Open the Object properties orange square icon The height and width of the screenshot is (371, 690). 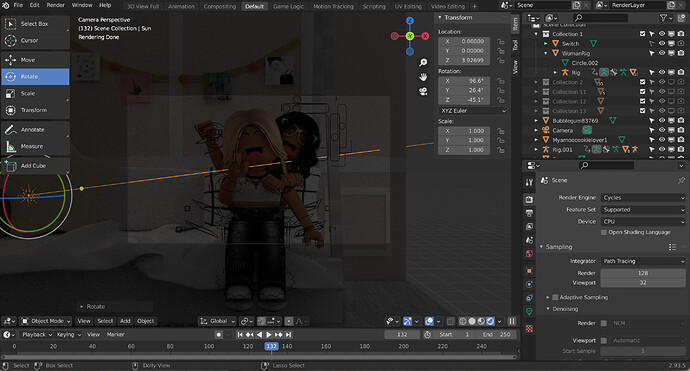529,271
